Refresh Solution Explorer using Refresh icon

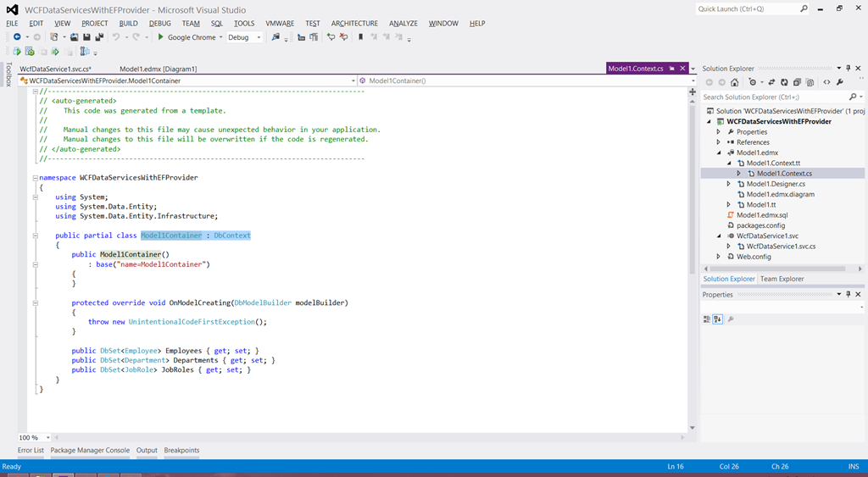tap(784, 82)
